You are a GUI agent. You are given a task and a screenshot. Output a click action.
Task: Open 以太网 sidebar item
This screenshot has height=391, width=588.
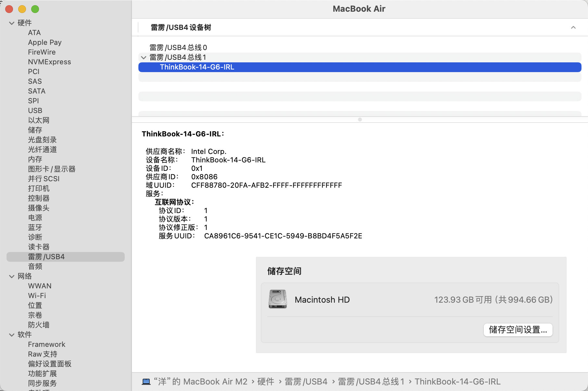click(x=39, y=120)
